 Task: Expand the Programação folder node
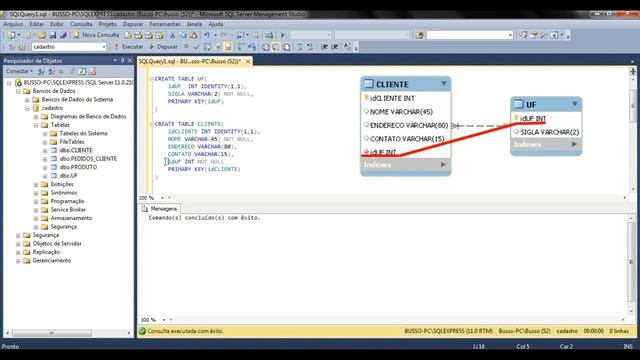[36, 201]
